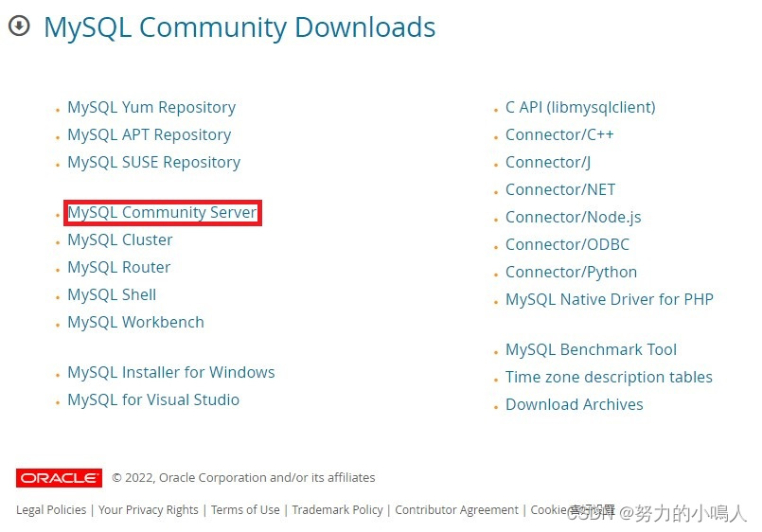Open the MySQL Yum Repository link
This screenshot has width=762, height=532.
pyautogui.click(x=151, y=107)
